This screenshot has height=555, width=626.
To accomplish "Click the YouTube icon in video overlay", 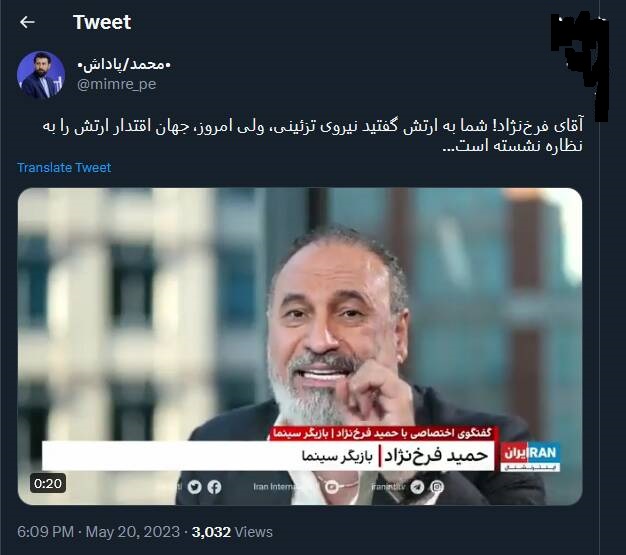I will coord(331,487).
